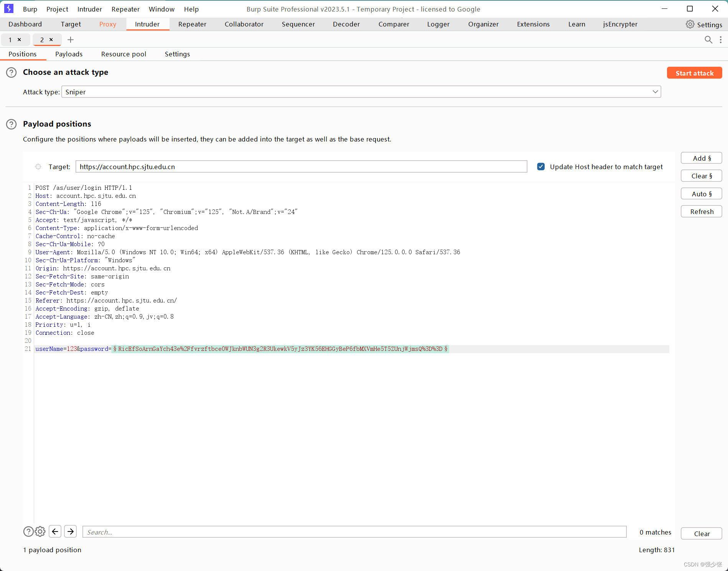The image size is (728, 571).
Task: Switch to the Organizer tab
Action: [483, 24]
